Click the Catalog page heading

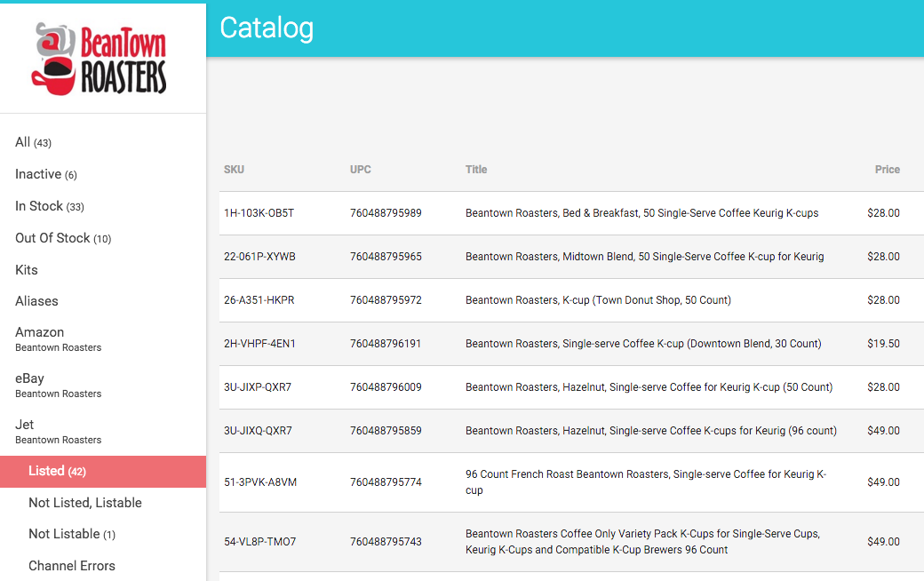pyautogui.click(x=267, y=28)
